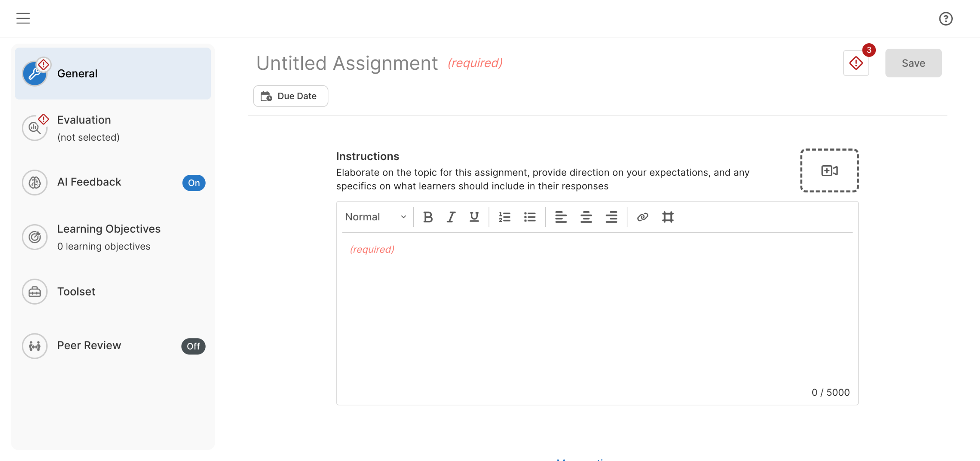Open the help question mark icon

pyautogui.click(x=946, y=19)
